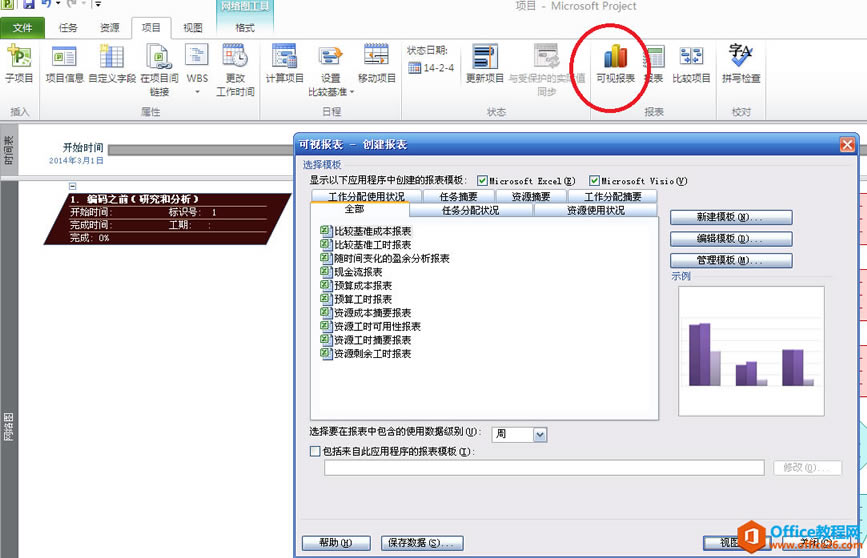Select Resource Usage tab in dialog
The width and height of the screenshot is (867, 558).
tap(596, 210)
